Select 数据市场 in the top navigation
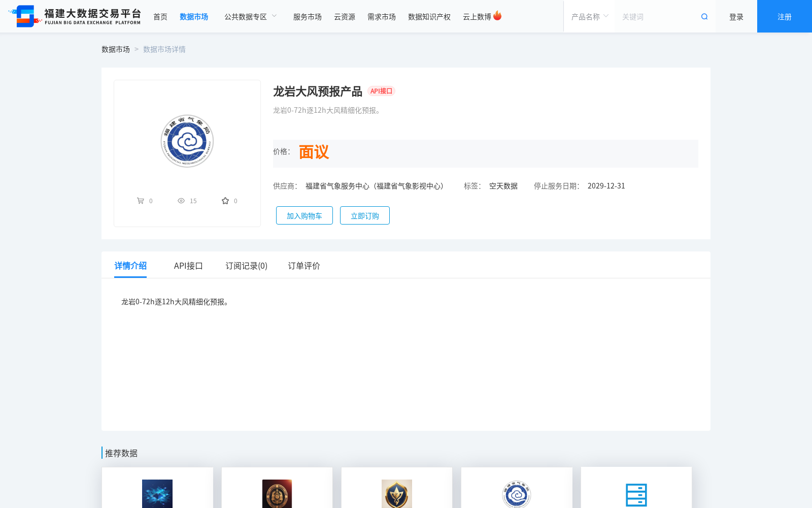812x508 pixels. [x=194, y=17]
